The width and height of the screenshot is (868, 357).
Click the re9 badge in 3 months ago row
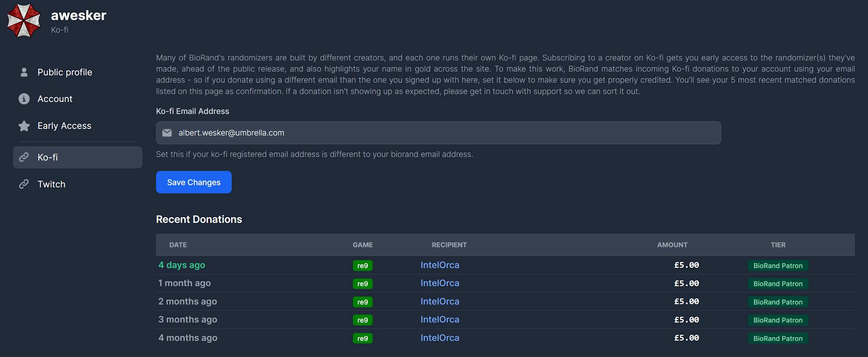pyautogui.click(x=362, y=320)
